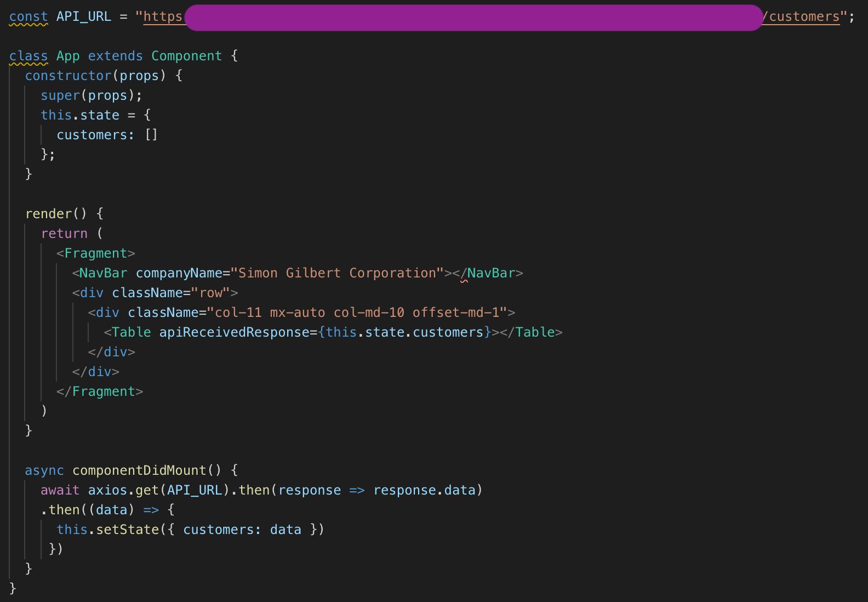Click the closing </NavBar> tag
The width and height of the screenshot is (868, 602).
click(x=488, y=273)
